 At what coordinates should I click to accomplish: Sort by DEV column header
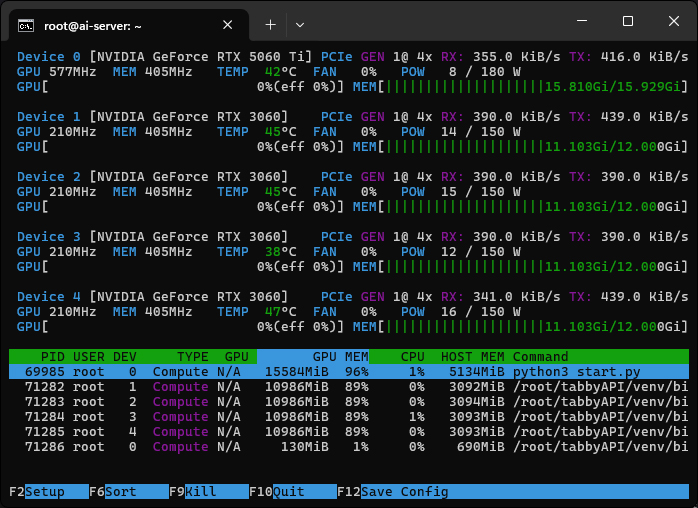pos(125,357)
